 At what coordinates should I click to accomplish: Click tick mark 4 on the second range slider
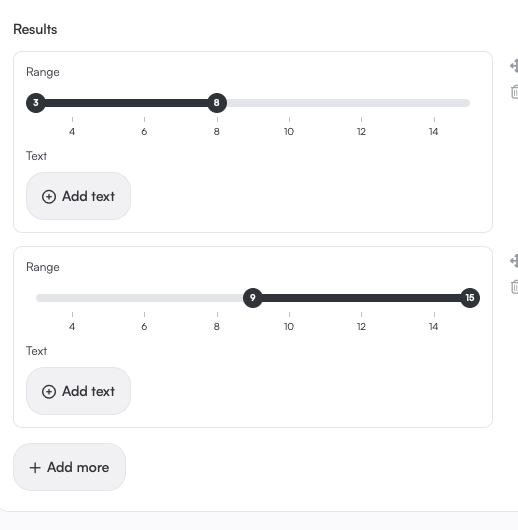pos(72,322)
